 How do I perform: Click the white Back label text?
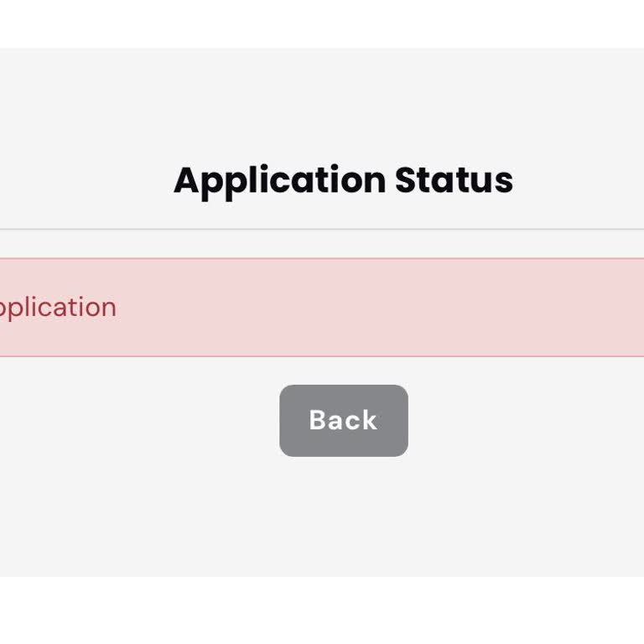click(x=343, y=420)
